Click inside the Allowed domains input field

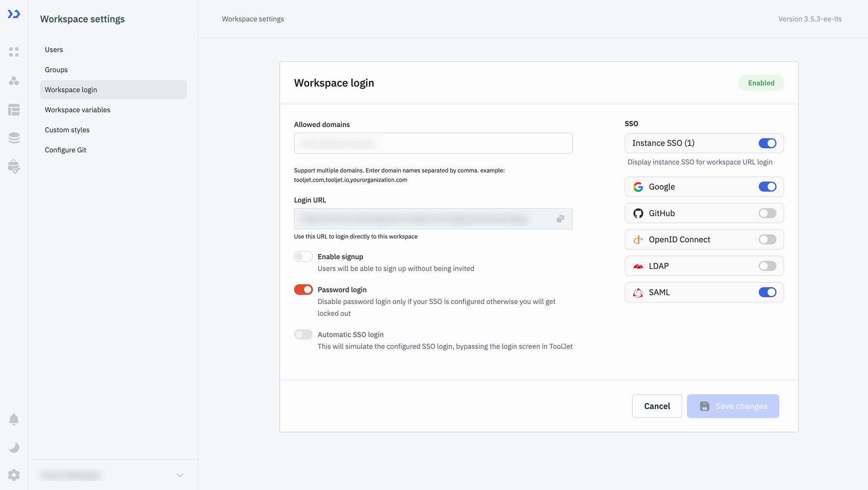click(x=433, y=143)
